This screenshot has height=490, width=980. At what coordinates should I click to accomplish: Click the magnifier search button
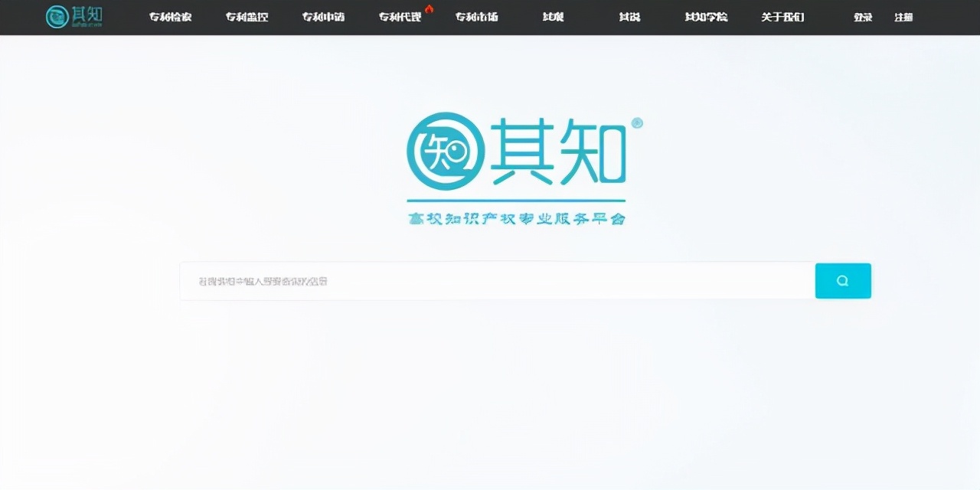(843, 281)
